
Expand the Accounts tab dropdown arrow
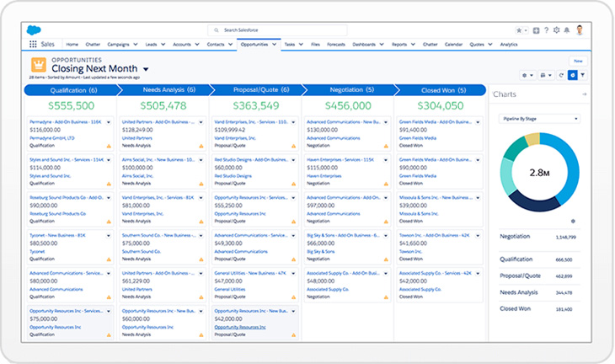click(197, 45)
